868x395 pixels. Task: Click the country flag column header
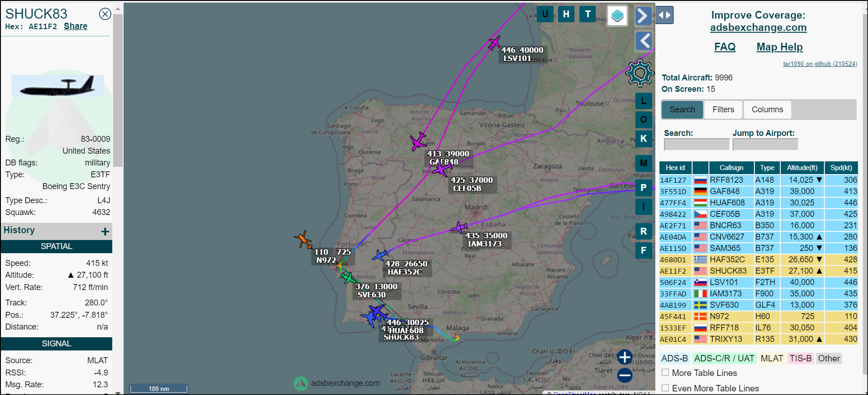point(700,168)
